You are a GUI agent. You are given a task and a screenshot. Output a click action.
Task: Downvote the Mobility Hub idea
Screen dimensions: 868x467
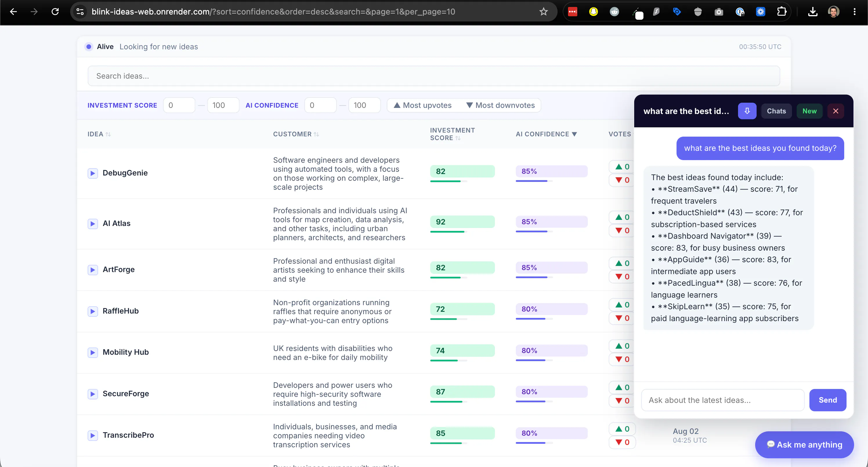click(622, 359)
